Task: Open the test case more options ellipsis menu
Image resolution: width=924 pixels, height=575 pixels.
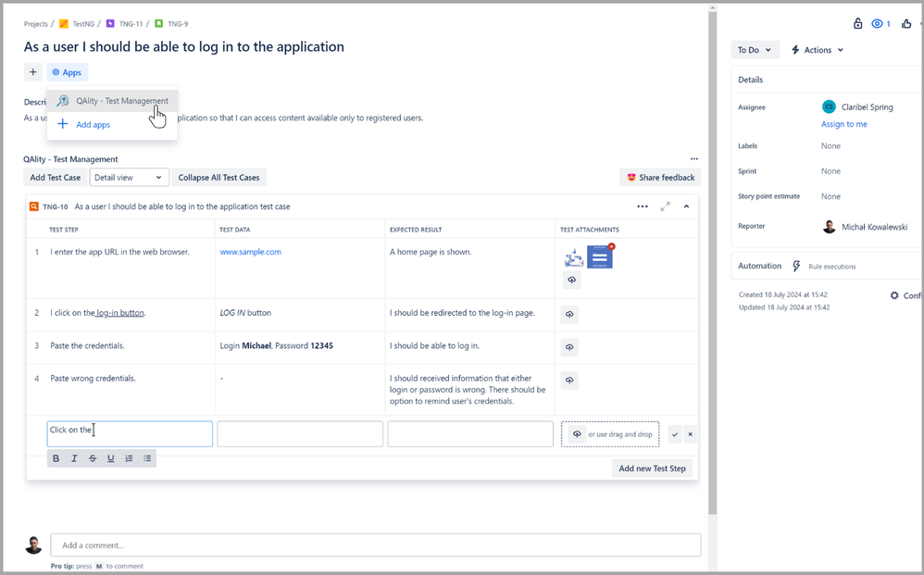Action: 643,206
